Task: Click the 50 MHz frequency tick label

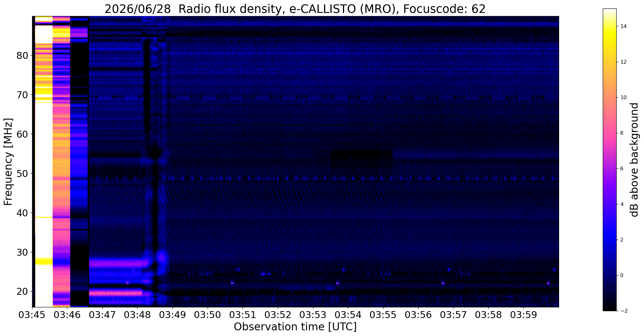Action: tap(22, 174)
